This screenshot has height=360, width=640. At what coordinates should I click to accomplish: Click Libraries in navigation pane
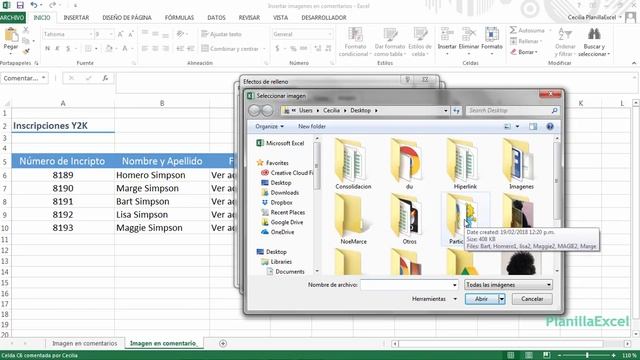pyautogui.click(x=281, y=262)
